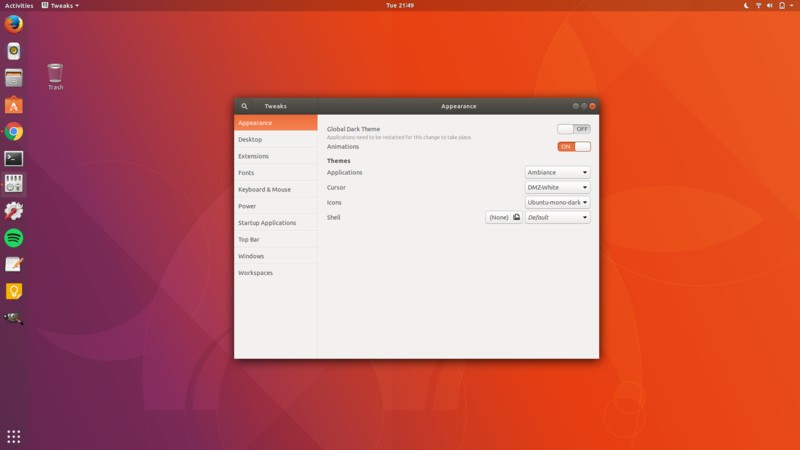Open the Tweaks app menu in top bar

[x=60, y=6]
